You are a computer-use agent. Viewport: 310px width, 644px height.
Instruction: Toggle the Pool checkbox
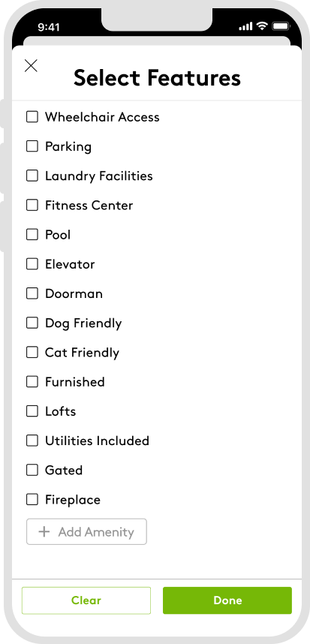pos(32,234)
